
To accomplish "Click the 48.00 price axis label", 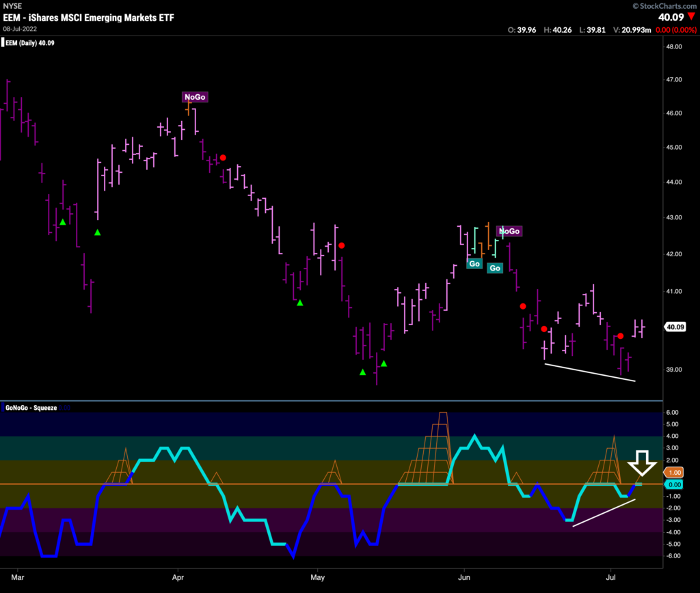I will pos(673,46).
